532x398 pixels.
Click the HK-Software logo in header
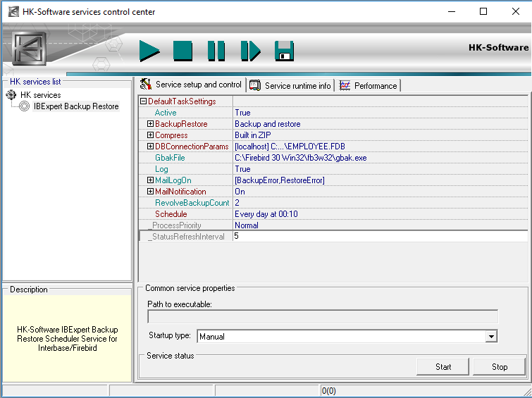29,49
